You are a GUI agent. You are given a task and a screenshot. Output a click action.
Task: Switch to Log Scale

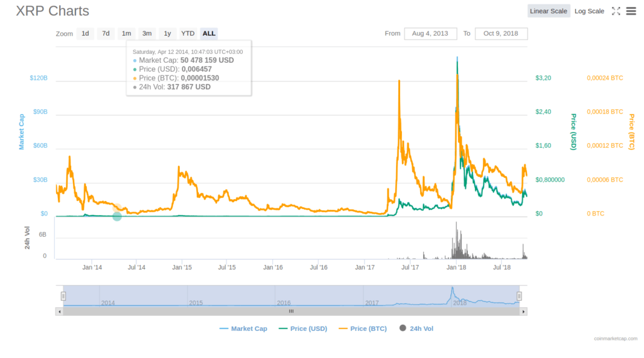click(x=589, y=11)
